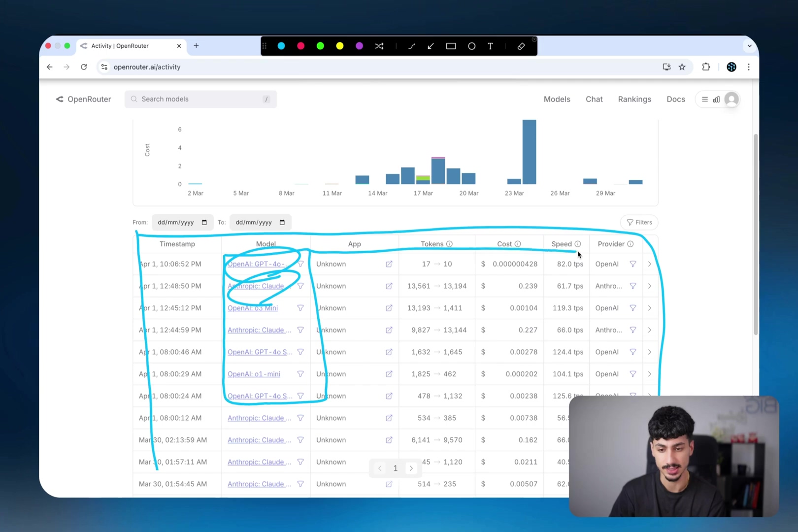The image size is (798, 532).
Task: Select red color in annotation toolbar
Action: 301,46
